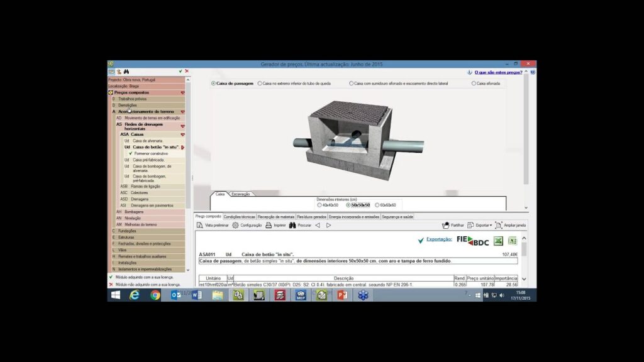This screenshot has height=362, width=644.
Task: Click the red X cancel icon
Action: (x=187, y=71)
